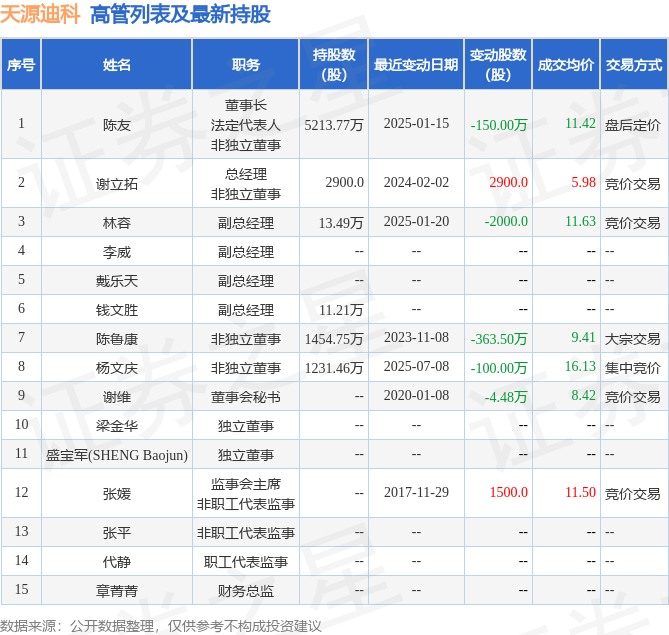Click the date 2024-02-02
This screenshot has width=669, height=635.
[416, 182]
